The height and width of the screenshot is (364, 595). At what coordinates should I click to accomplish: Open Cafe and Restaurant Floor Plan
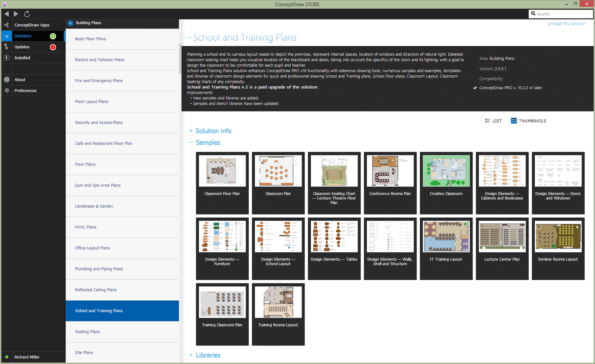122,144
